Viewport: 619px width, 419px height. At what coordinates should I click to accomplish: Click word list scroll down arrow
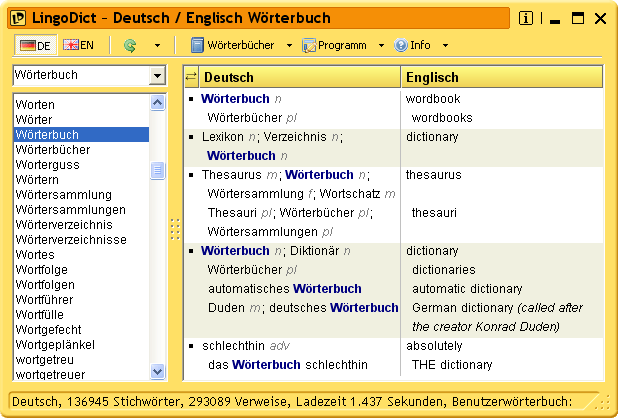158,371
